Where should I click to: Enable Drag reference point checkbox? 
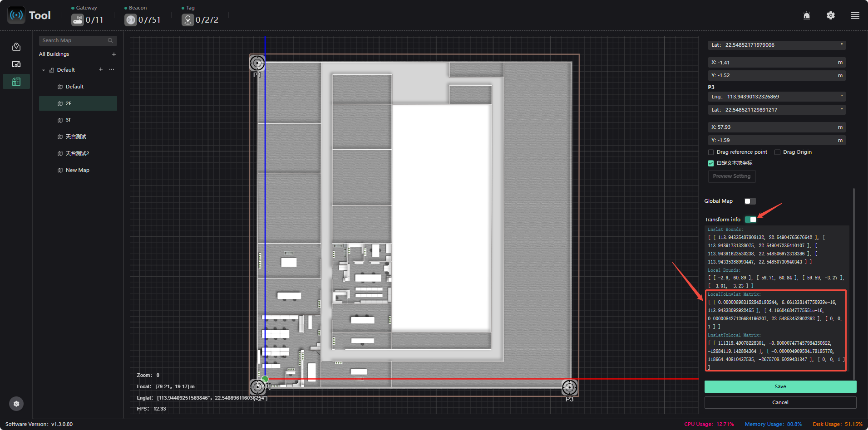tap(711, 152)
